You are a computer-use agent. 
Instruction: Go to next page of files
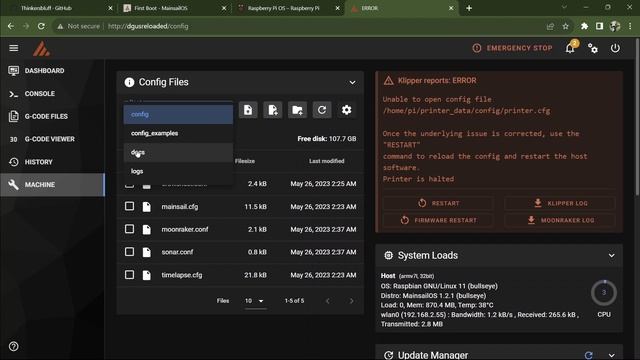click(351, 301)
